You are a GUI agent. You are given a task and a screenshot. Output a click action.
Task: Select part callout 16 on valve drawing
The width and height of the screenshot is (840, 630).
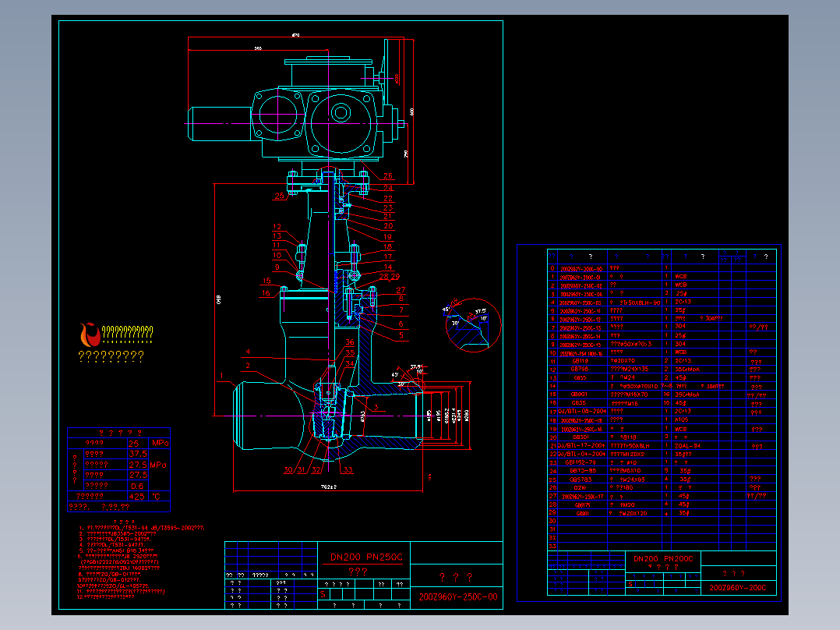click(x=266, y=293)
